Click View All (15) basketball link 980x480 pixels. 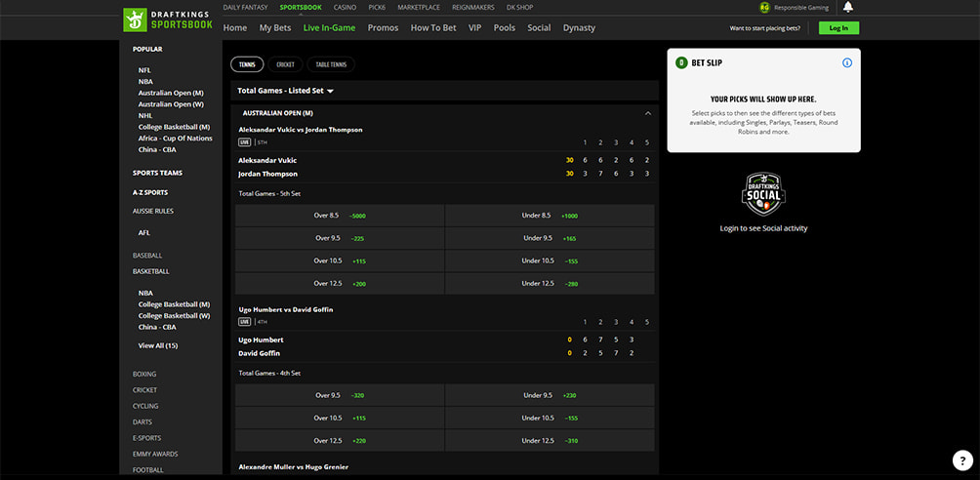tap(158, 345)
